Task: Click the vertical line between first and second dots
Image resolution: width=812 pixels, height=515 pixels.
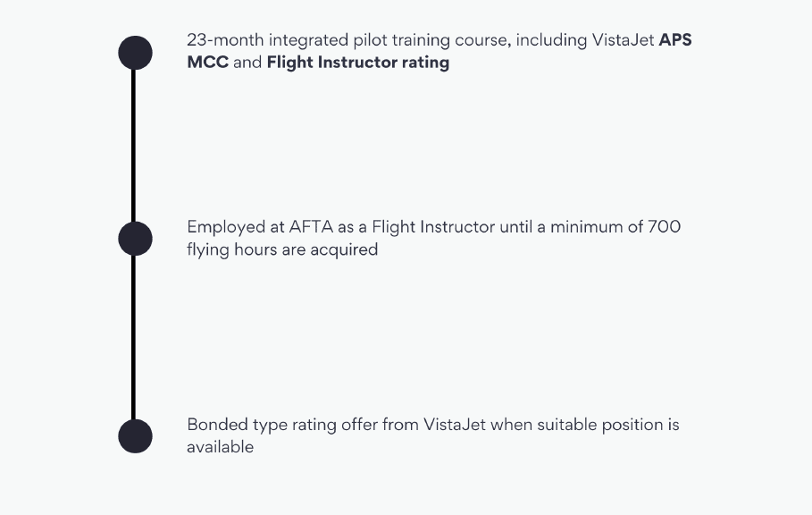Action: point(134,146)
